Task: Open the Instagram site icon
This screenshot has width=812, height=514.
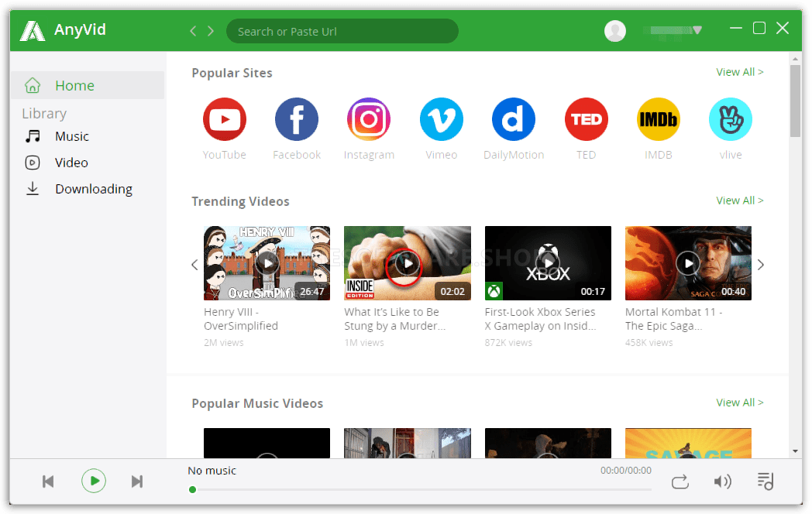Action: pyautogui.click(x=369, y=119)
